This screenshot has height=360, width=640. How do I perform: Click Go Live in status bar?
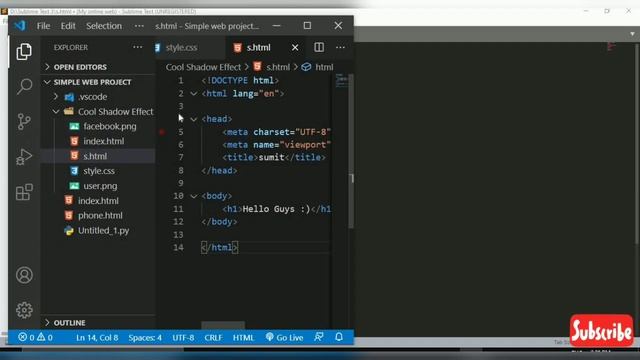tap(284, 338)
